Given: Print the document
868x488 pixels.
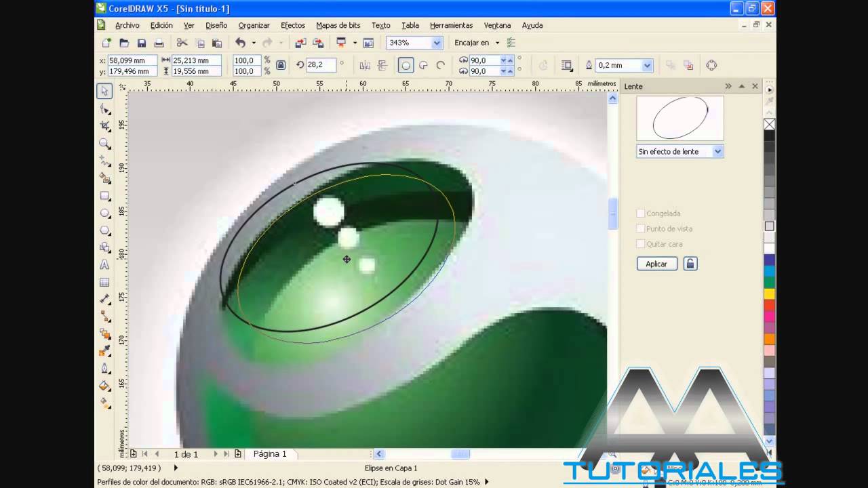Looking at the screenshot, I should [x=159, y=43].
